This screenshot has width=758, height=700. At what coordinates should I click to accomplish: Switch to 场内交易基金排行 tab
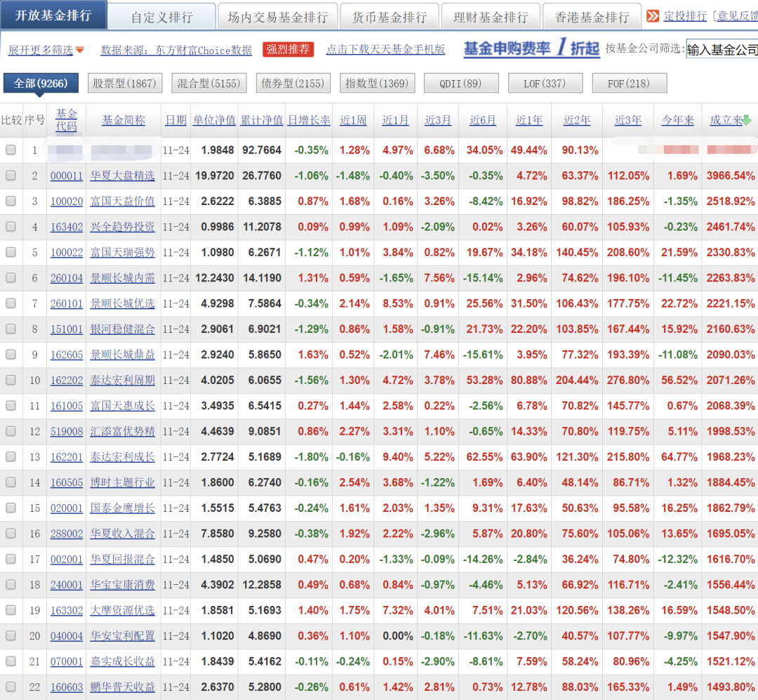click(x=277, y=17)
